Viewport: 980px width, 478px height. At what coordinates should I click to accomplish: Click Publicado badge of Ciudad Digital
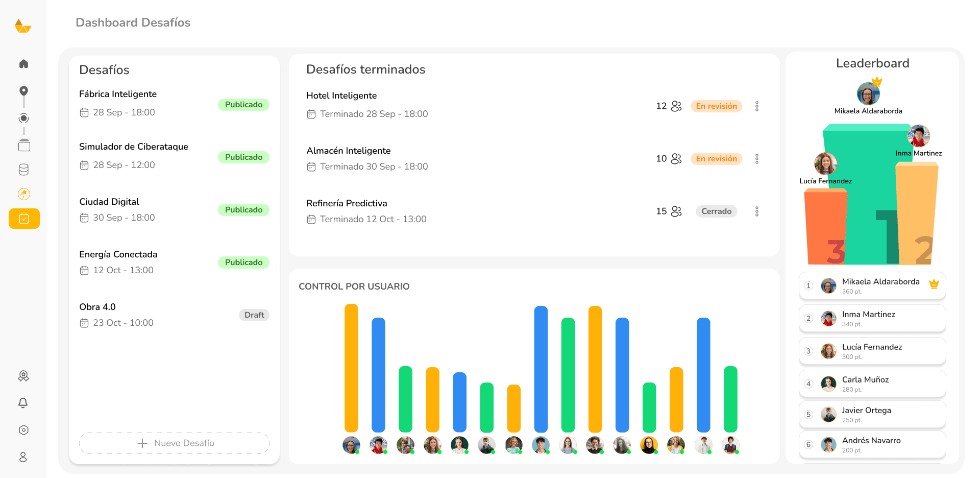tap(243, 210)
